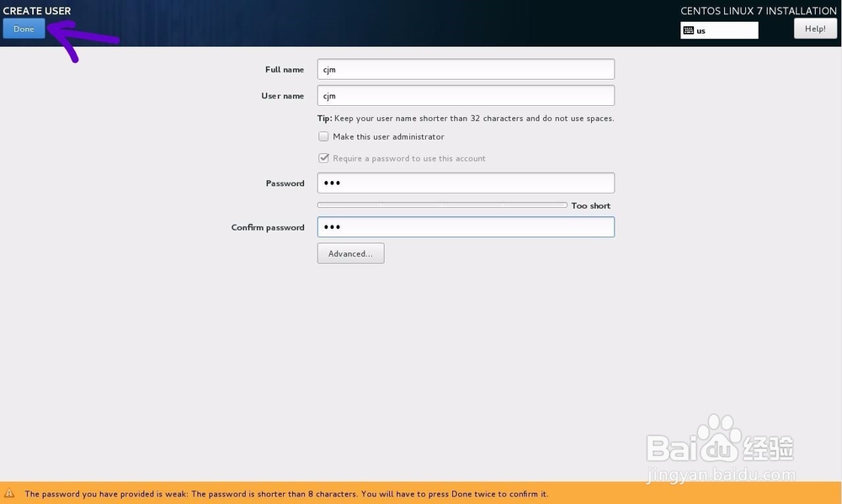Image resolution: width=842 pixels, height=504 pixels.
Task: Click the keyboard symbol next to 'us' label
Action: [689, 30]
